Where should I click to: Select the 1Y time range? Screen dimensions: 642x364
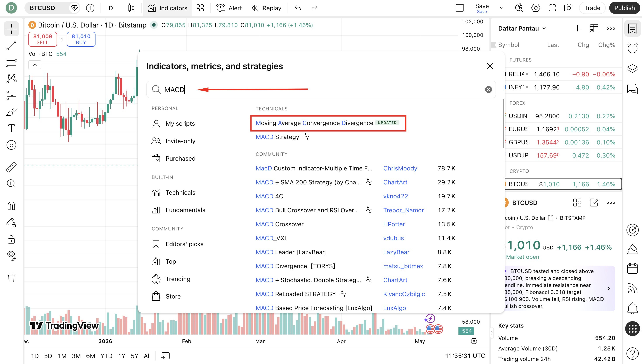point(122,356)
